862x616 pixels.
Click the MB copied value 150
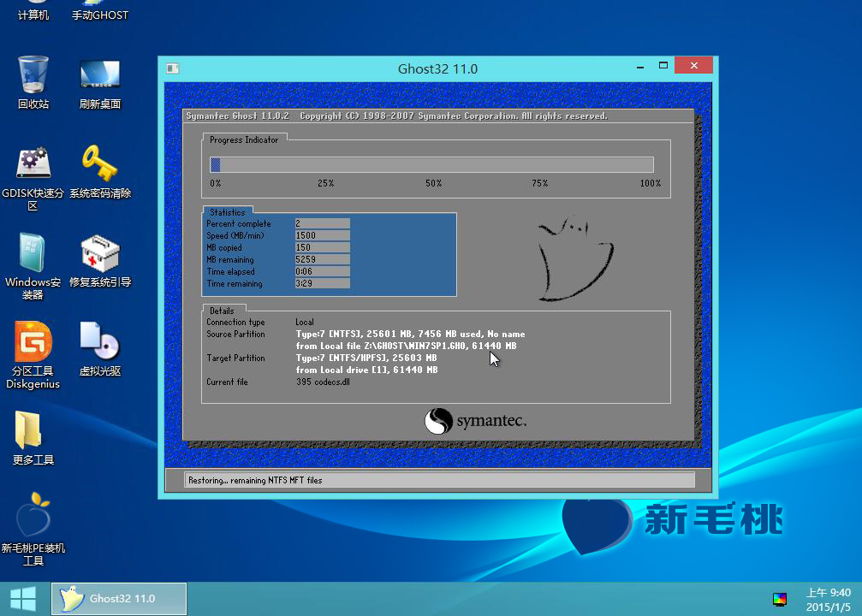pos(322,248)
